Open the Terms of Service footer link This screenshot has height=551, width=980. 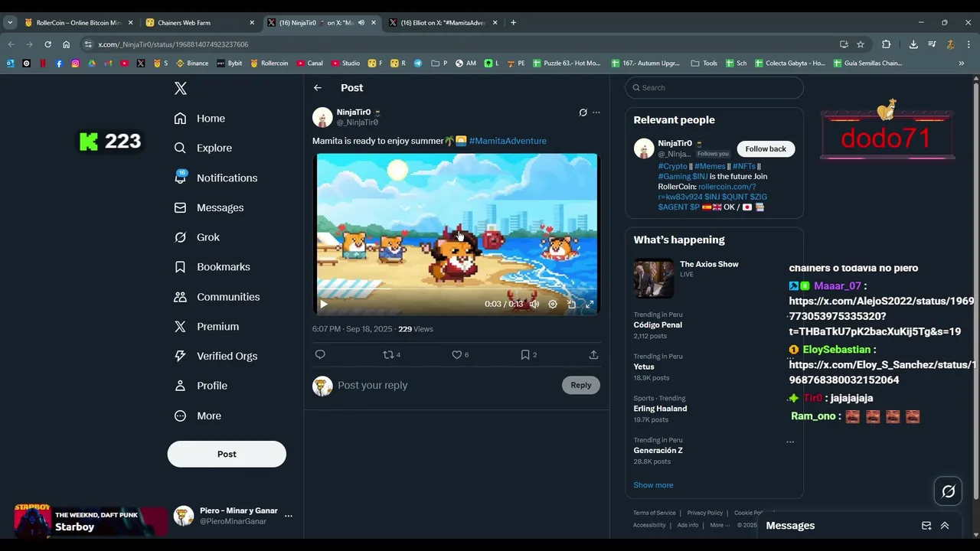tap(655, 513)
